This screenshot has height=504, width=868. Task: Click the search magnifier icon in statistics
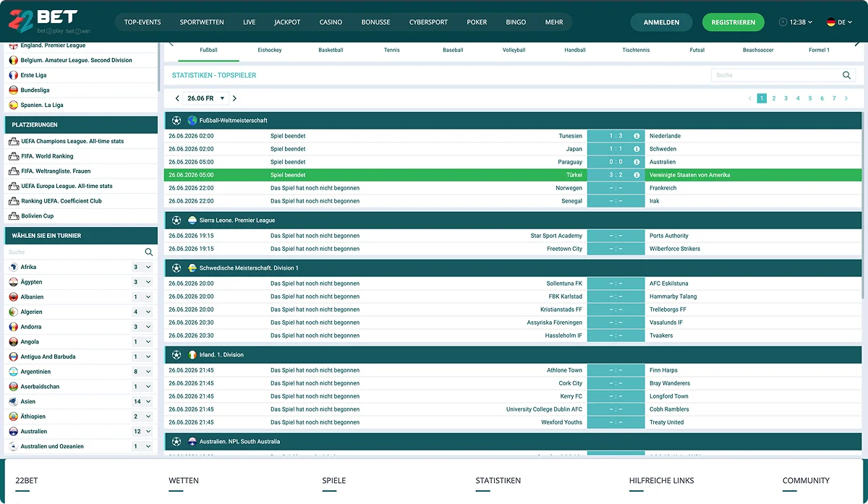coord(846,75)
